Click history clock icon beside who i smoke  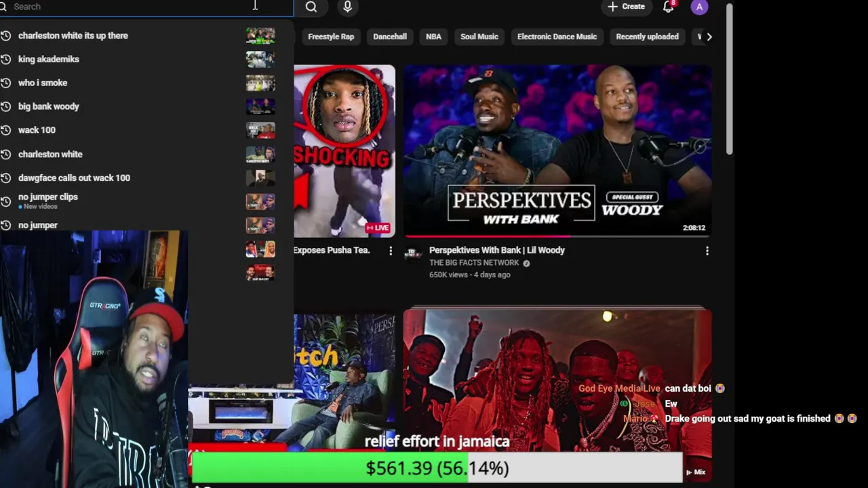pyautogui.click(x=5, y=83)
